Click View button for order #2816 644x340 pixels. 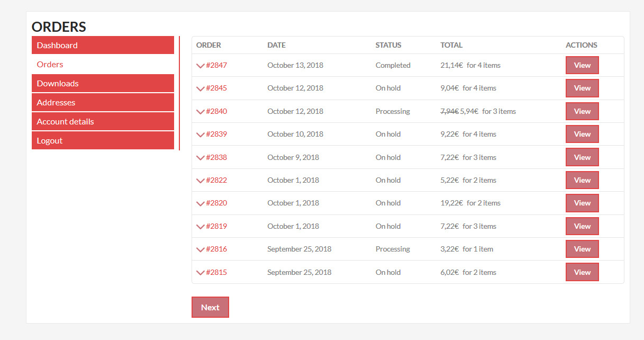point(582,249)
